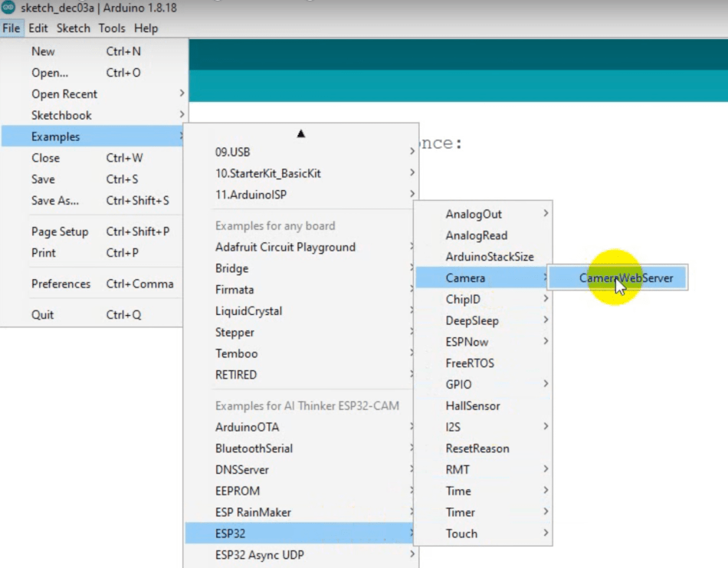Open the GPIO submenu

coord(483,385)
